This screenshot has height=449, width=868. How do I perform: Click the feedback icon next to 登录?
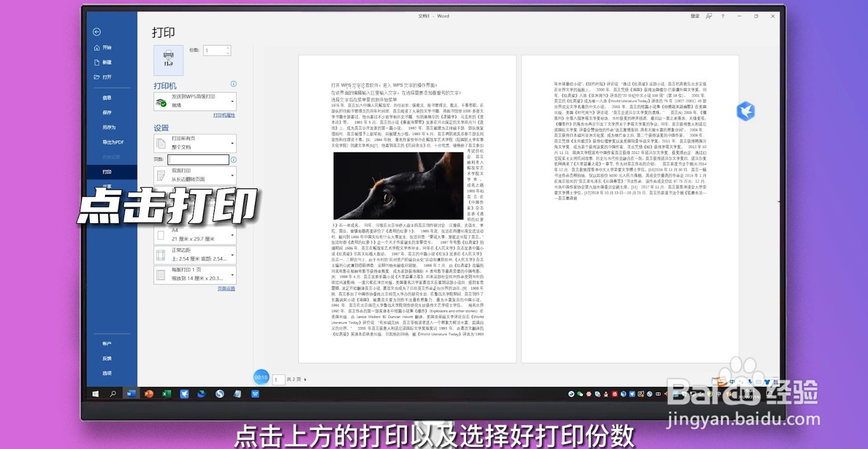click(x=709, y=16)
